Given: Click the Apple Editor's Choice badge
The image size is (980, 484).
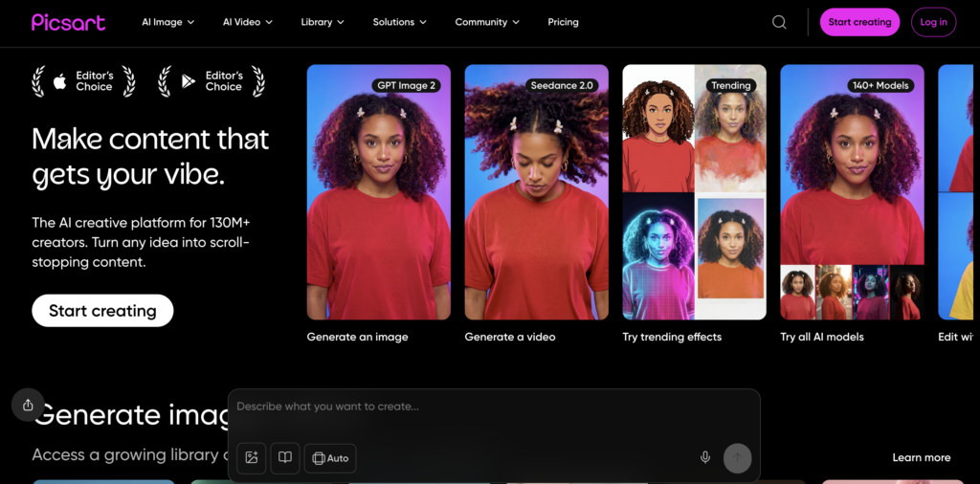Looking at the screenshot, I should point(84,81).
